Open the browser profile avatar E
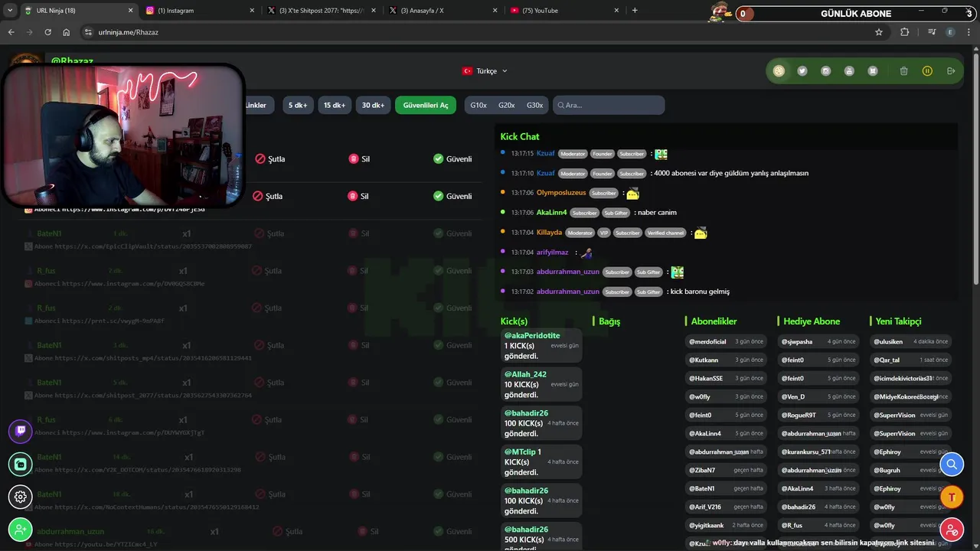This screenshot has height=551, width=980. [x=951, y=32]
